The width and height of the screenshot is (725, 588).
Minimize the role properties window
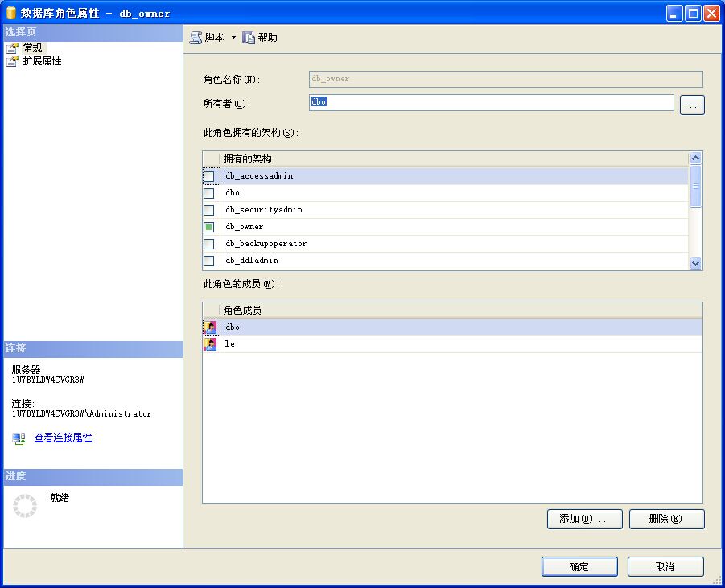[x=674, y=14]
